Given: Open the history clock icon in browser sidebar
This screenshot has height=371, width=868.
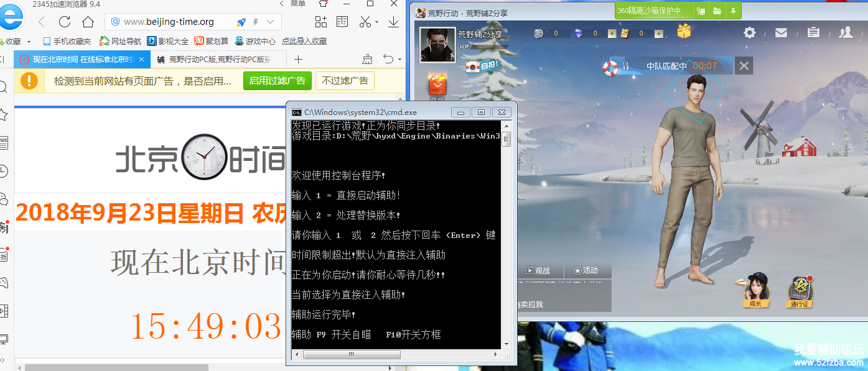Looking at the screenshot, I should pos(3,171).
